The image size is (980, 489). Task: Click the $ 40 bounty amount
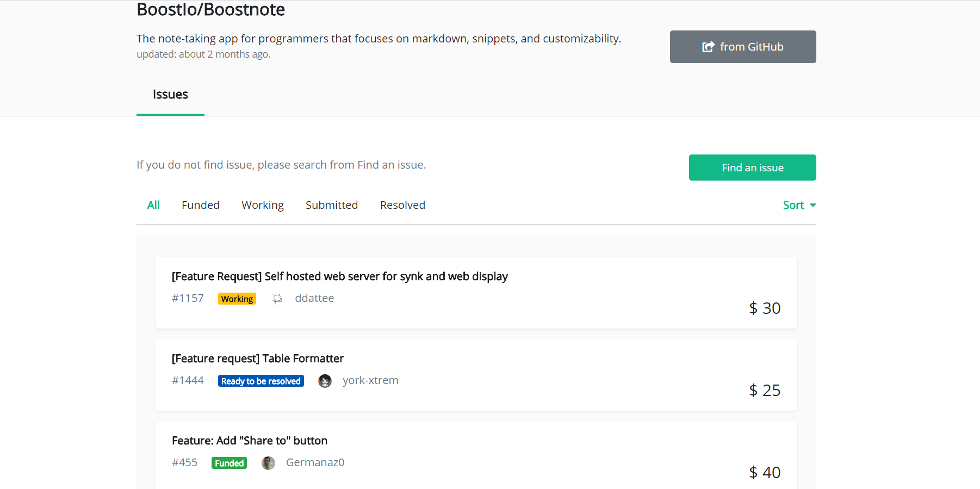(x=765, y=473)
